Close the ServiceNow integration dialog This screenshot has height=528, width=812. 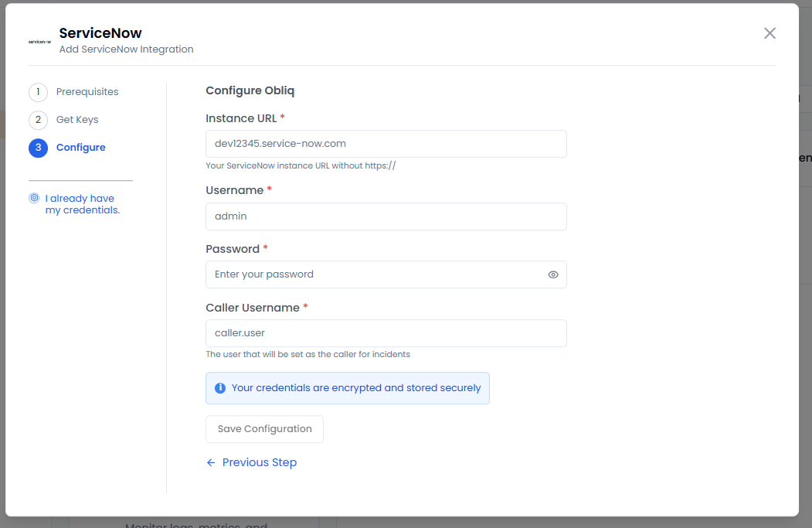click(770, 33)
